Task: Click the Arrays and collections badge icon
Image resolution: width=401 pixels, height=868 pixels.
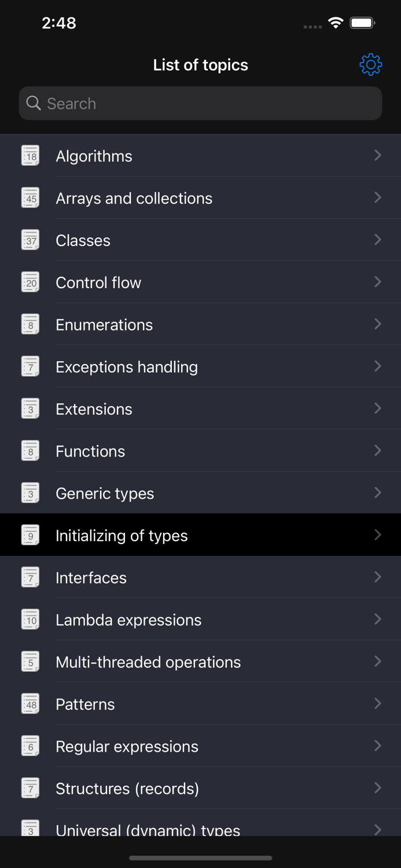Action: 30,197
